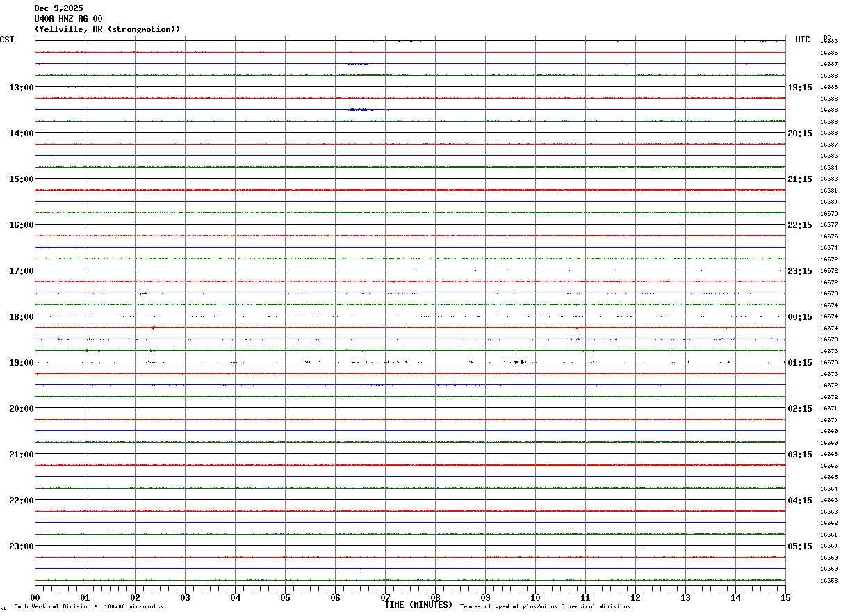Click the DC value 16680
This screenshot has height=616, width=841.
click(828, 202)
